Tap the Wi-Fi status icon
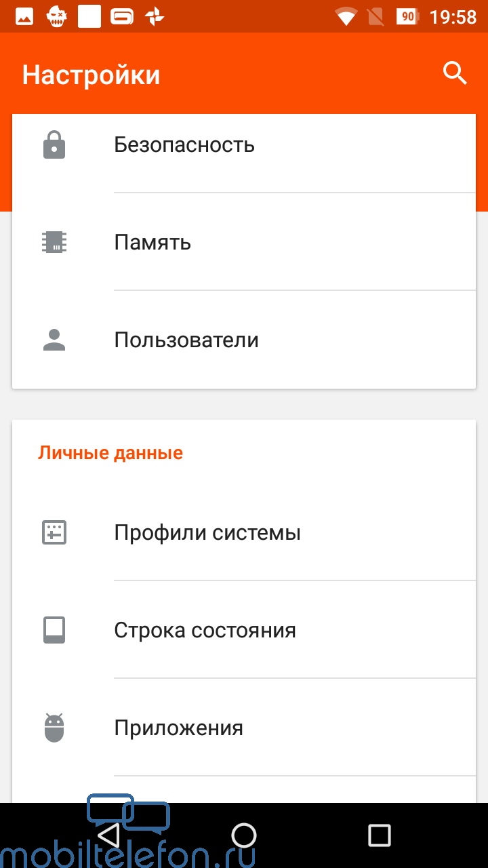This screenshot has width=488, height=868. 346,16
